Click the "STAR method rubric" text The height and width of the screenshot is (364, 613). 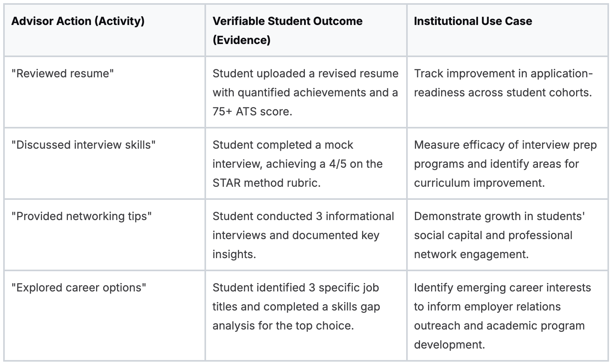(x=266, y=183)
